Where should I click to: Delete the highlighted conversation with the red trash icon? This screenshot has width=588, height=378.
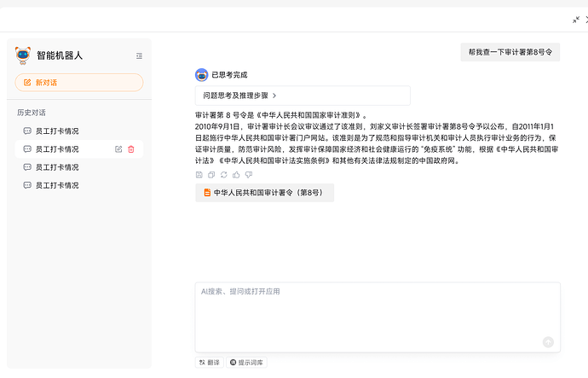pos(131,149)
